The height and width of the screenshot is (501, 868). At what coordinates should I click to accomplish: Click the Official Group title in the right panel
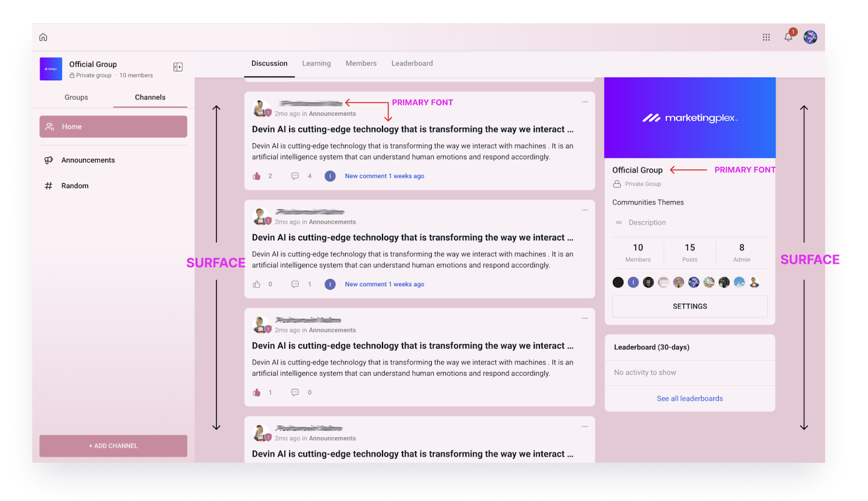coord(637,170)
